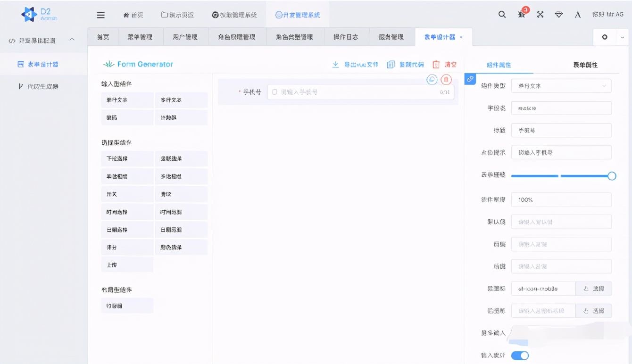Click the hamburger menu icon to collapse sidebar
The width and height of the screenshot is (632, 364).
coord(100,15)
